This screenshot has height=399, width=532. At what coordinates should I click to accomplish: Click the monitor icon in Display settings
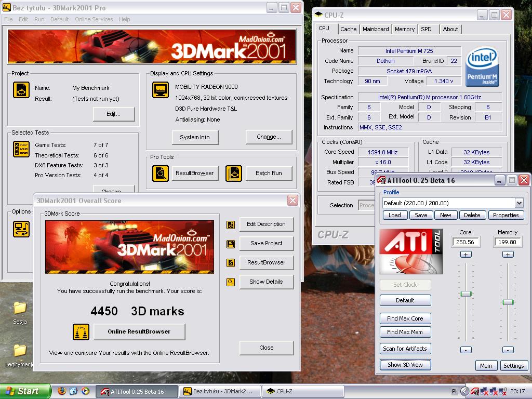tap(161, 90)
